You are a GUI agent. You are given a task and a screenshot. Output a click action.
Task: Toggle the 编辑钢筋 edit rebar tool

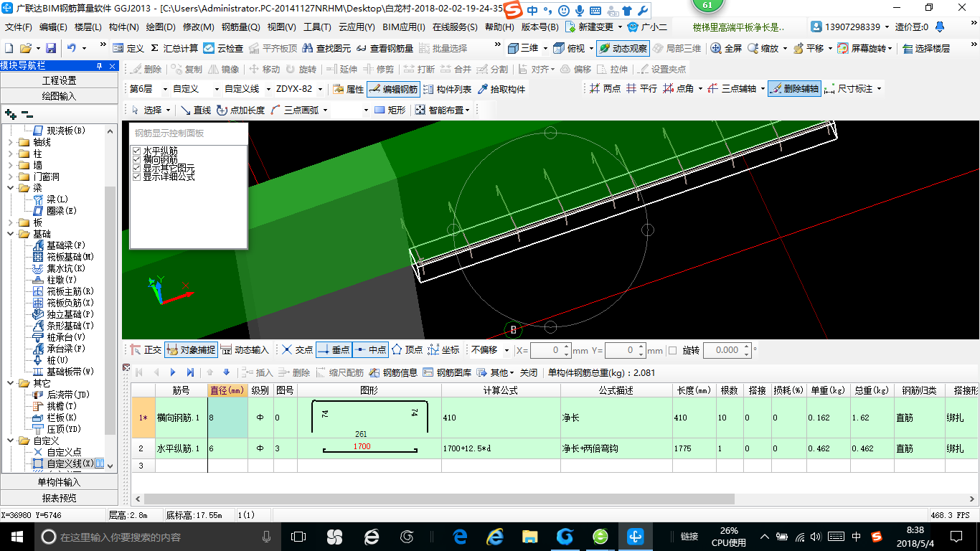pos(393,89)
